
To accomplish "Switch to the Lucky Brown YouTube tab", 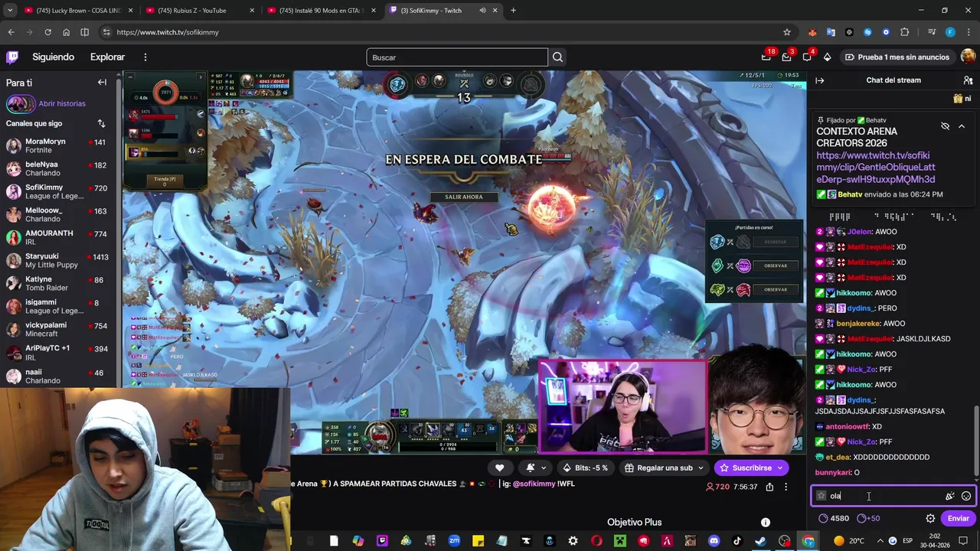I will pos(79,11).
